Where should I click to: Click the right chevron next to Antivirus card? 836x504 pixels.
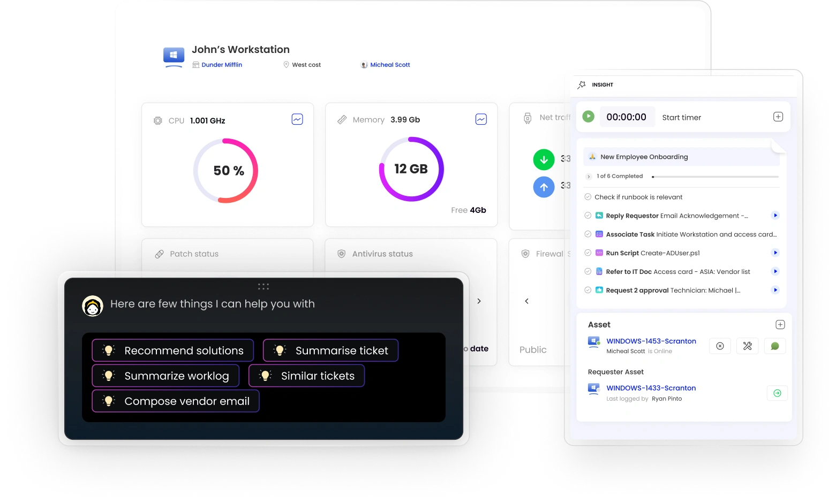click(x=479, y=301)
